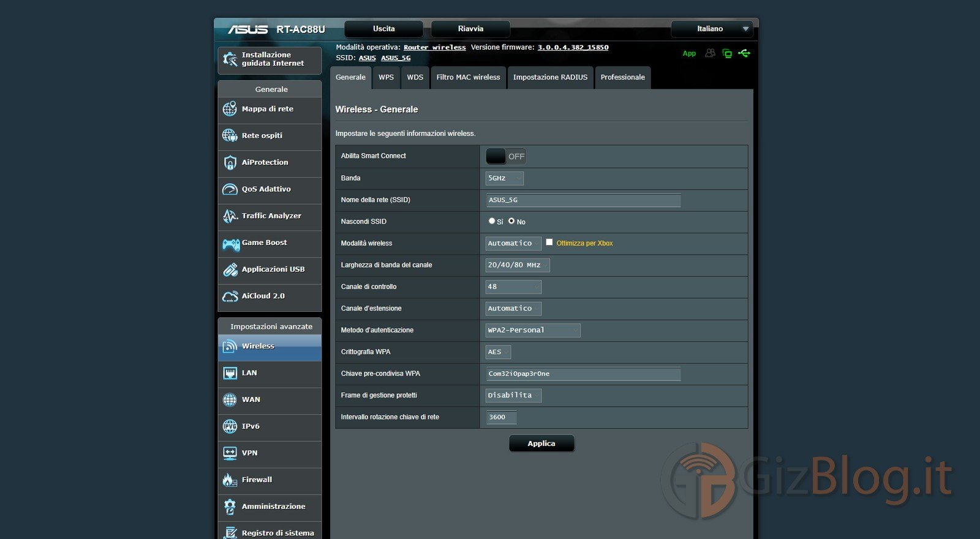Open the Traffic Analyzer icon
Image resolution: width=980 pixels, height=539 pixels.
click(x=230, y=216)
